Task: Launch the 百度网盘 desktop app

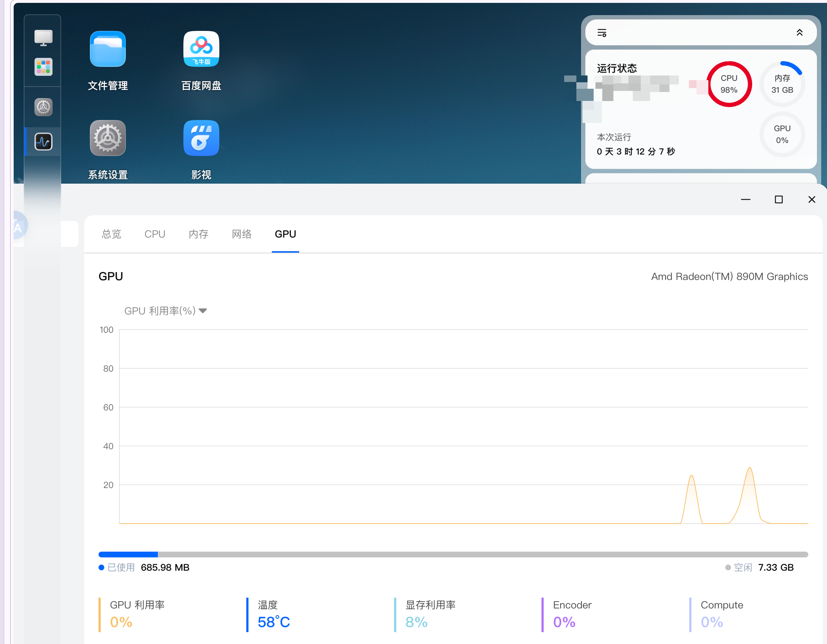Action: [x=201, y=49]
